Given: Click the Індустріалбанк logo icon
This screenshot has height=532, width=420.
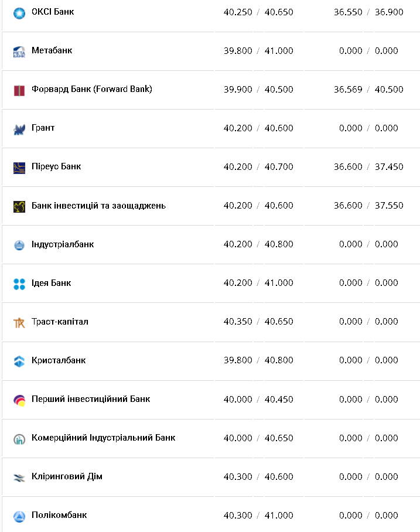Looking at the screenshot, I should click(x=19, y=245).
